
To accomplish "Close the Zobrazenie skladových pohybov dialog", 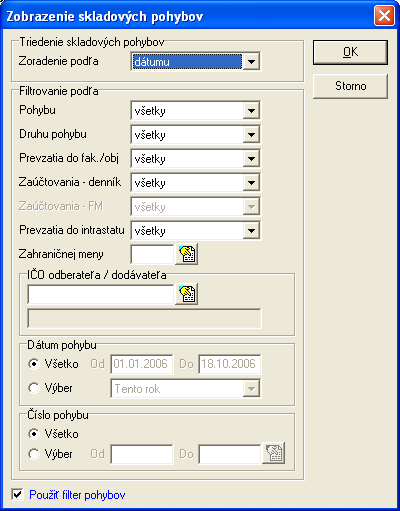I will click(x=384, y=16).
